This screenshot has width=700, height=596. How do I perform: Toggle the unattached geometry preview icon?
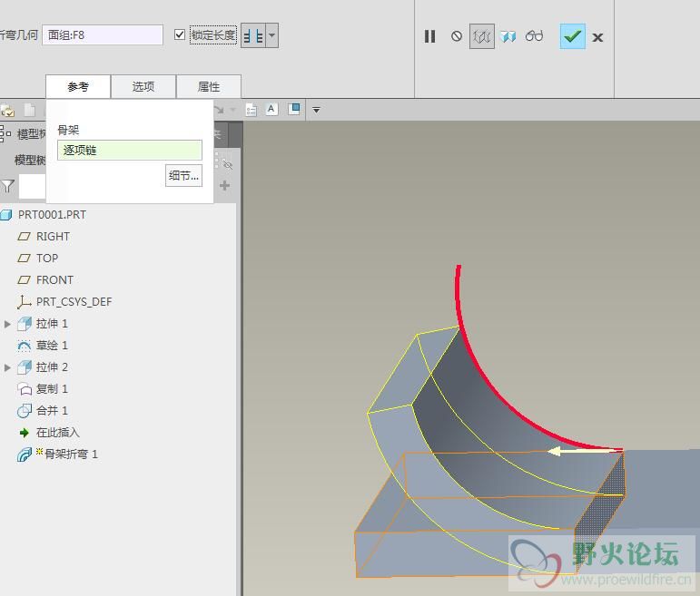482,36
